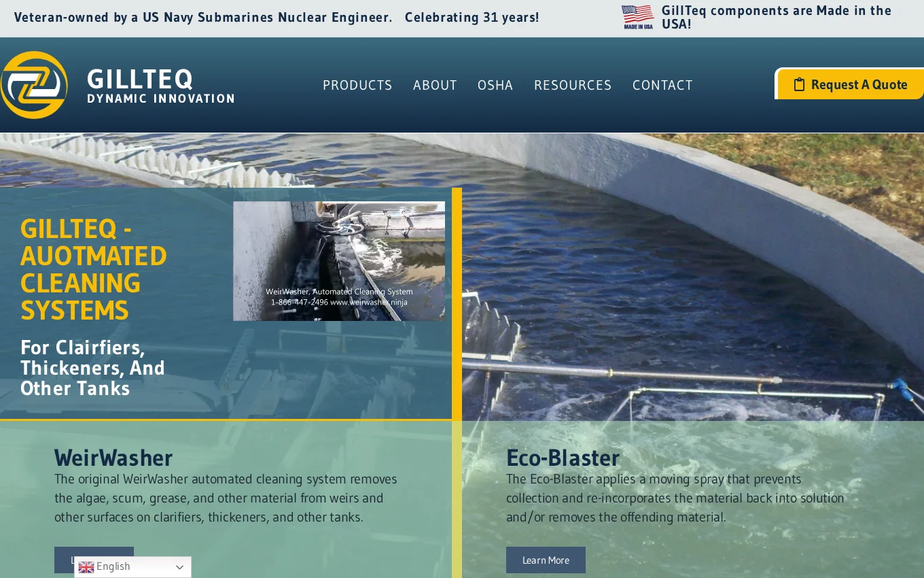The width and height of the screenshot is (924, 578).
Task: Click the GILLTEQ Dynamic Innovation site title
Action: point(161,86)
